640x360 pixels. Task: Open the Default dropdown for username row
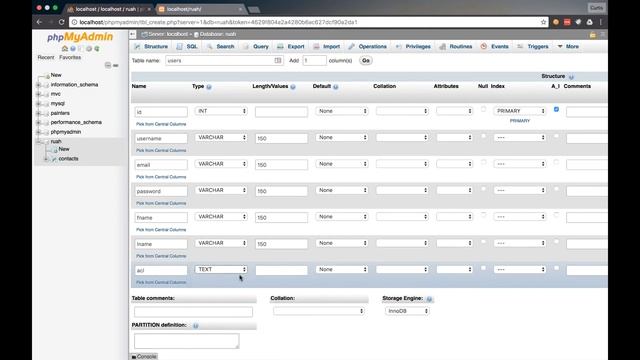tap(342, 138)
